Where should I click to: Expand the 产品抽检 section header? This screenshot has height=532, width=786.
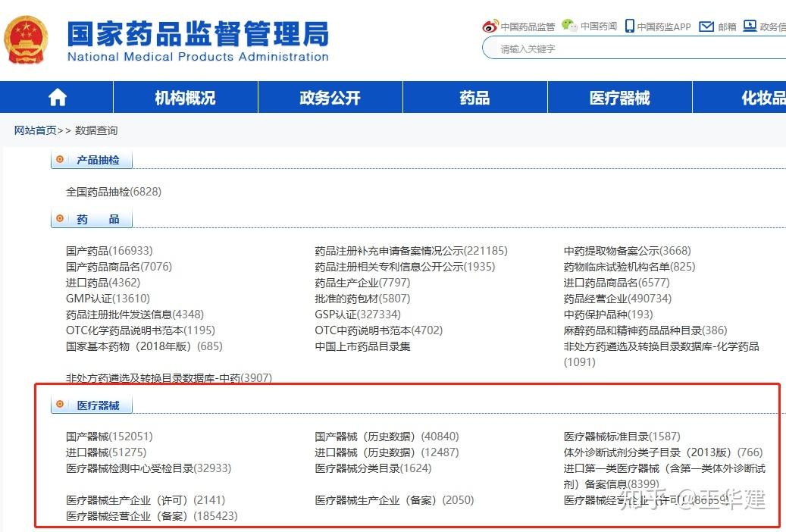click(94, 159)
